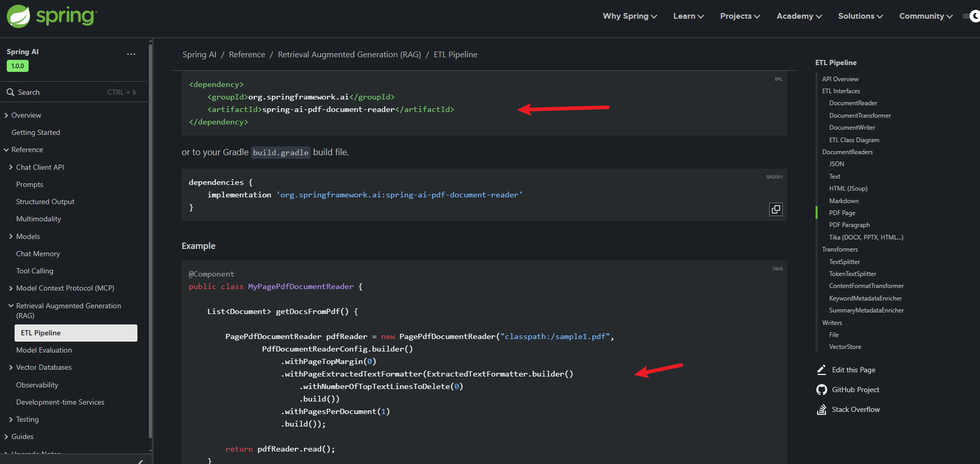Image resolution: width=980 pixels, height=464 pixels.
Task: Toggle the dark/light theme switch
Action: coord(972,16)
